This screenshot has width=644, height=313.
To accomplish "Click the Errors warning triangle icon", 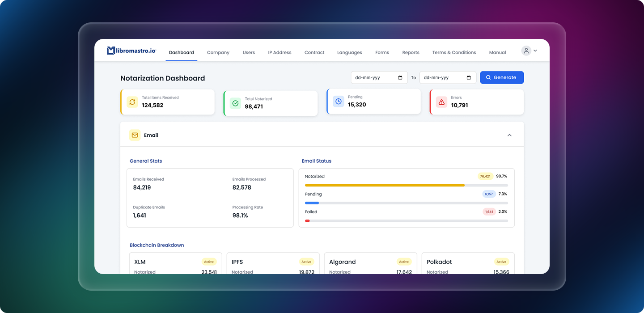I will (441, 102).
